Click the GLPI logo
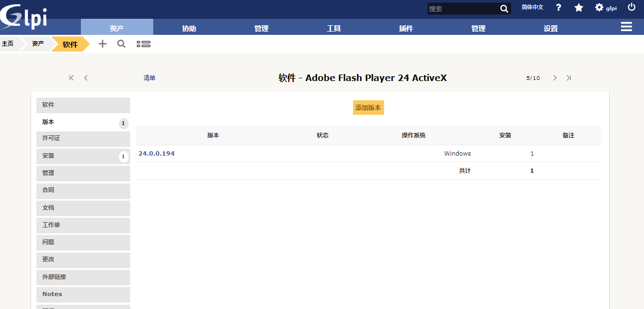644x309 pixels. point(24,16)
